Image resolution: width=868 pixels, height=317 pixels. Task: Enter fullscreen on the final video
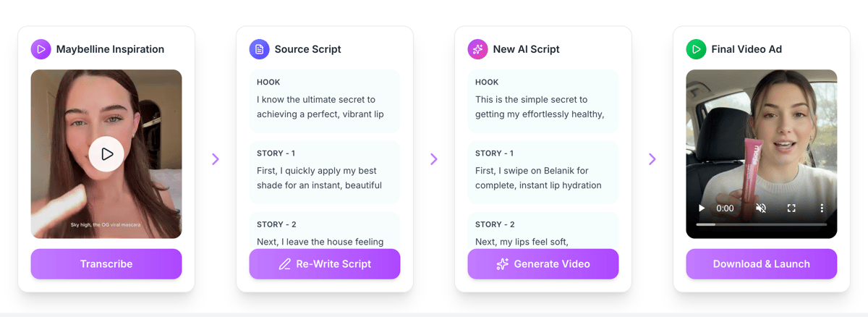(x=791, y=208)
